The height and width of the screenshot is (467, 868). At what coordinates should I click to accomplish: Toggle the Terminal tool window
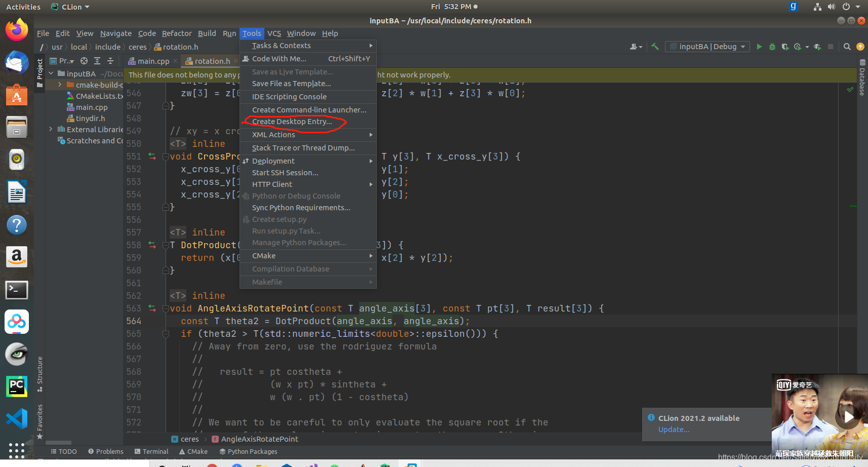pyautogui.click(x=151, y=451)
